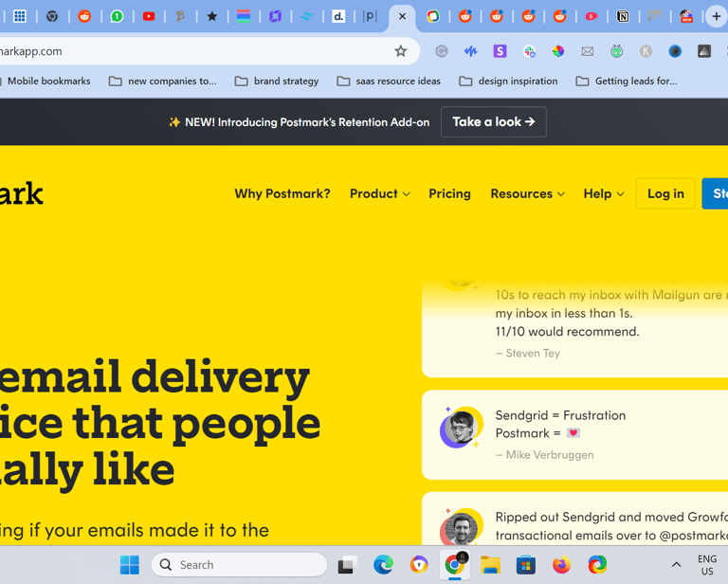Go to the Pricing page
Screen dimensions: 728x584
[x=449, y=193]
